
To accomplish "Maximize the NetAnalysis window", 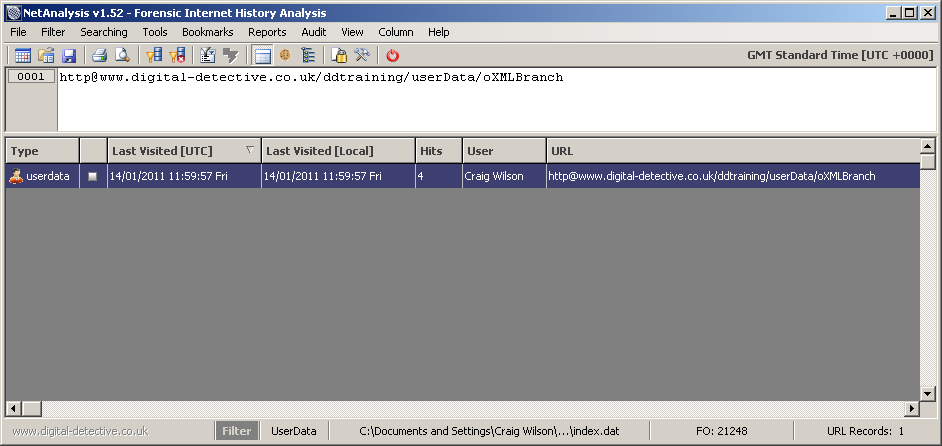I will (x=910, y=13).
